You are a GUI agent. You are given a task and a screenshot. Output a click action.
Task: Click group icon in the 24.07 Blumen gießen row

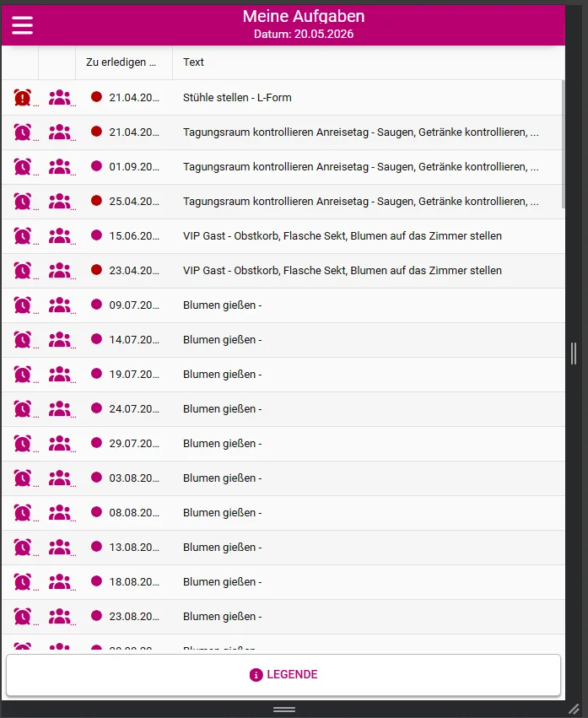[60, 409]
